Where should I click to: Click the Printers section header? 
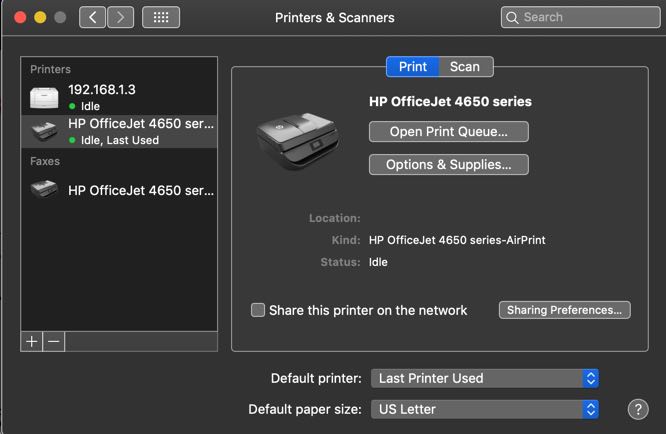point(50,69)
